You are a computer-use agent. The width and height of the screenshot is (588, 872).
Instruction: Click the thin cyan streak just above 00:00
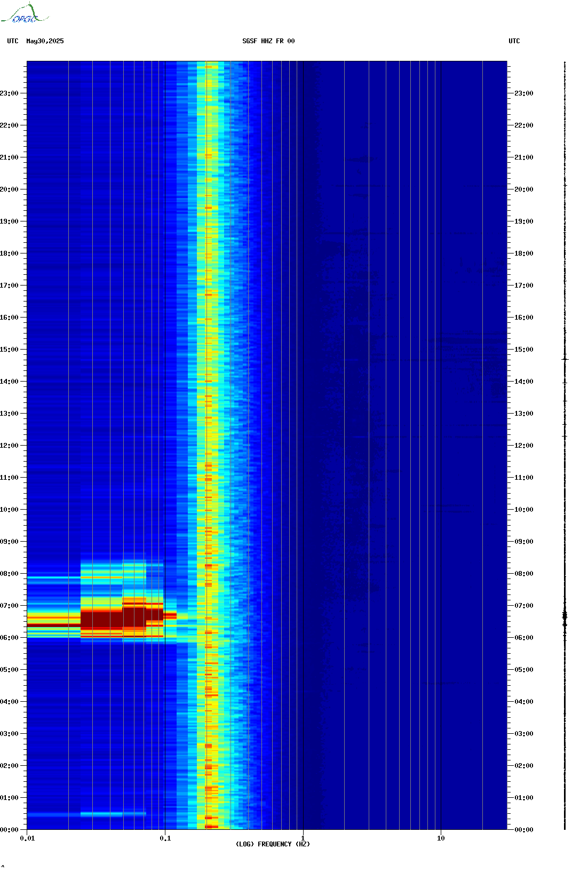pos(86,814)
